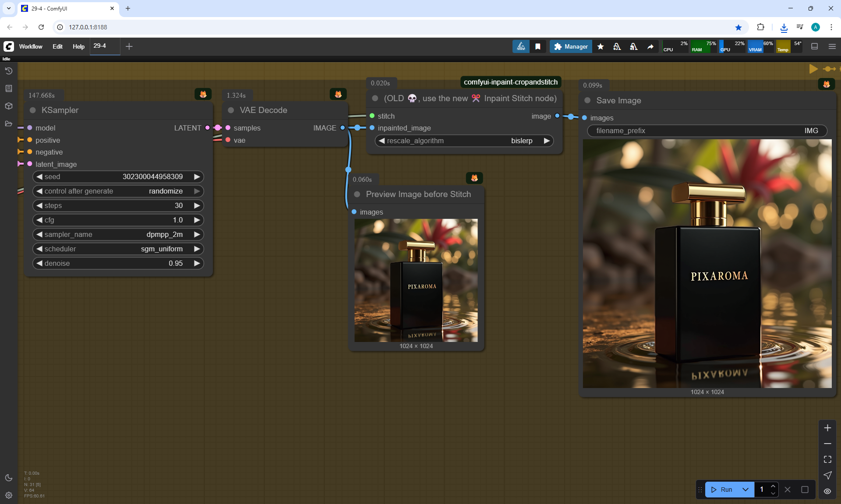The height and width of the screenshot is (504, 841).
Task: Collapse the KSampler node via its dot
Action: tap(33, 110)
